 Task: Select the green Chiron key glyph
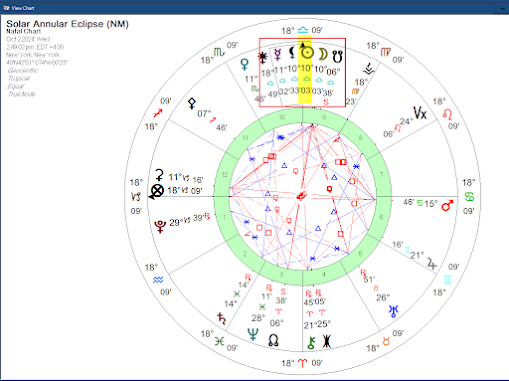pyautogui.click(x=311, y=343)
